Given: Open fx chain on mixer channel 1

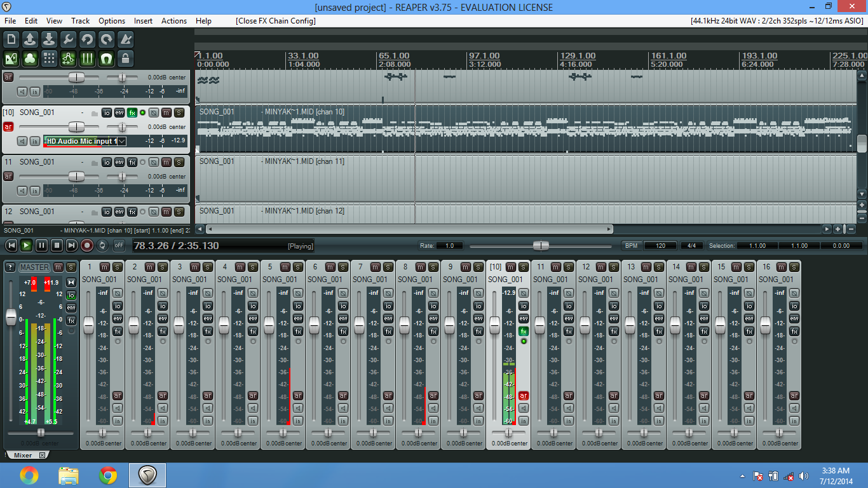Looking at the screenshot, I should pos(118,331).
